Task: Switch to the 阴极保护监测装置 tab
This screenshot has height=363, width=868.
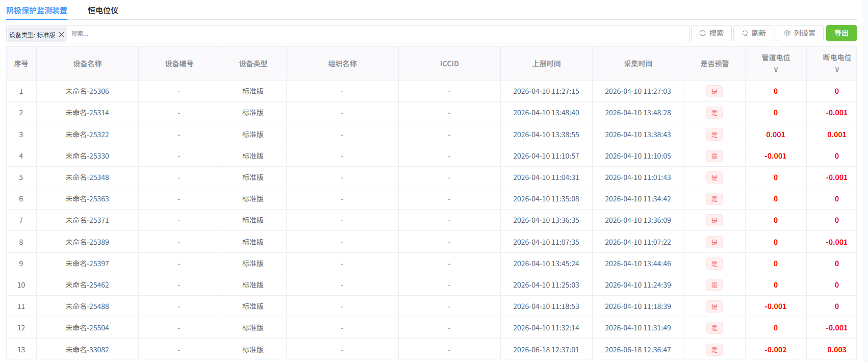Action: pos(37,10)
